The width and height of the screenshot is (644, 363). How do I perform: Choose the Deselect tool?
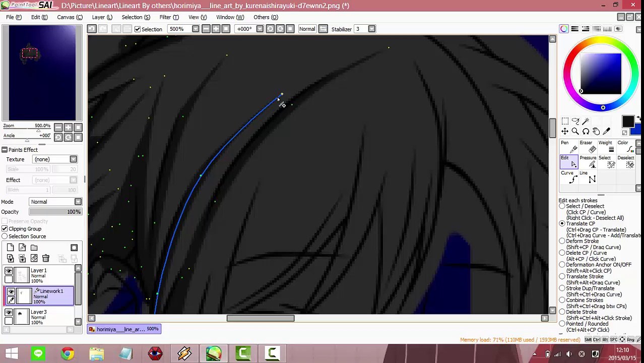pos(626,162)
